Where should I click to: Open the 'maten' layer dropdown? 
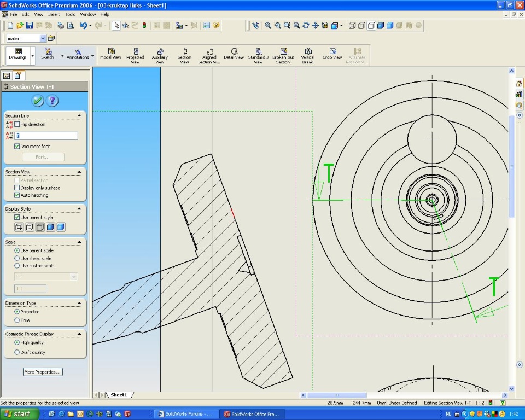tap(43, 38)
